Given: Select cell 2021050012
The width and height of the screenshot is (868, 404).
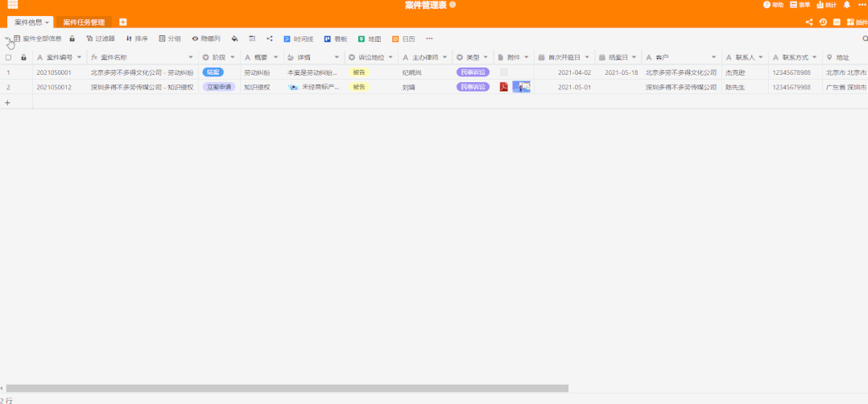Looking at the screenshot, I should click(x=60, y=88).
